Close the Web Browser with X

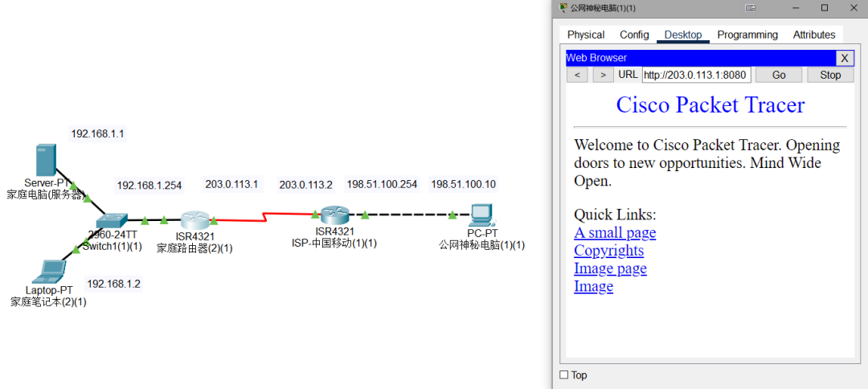coord(844,58)
